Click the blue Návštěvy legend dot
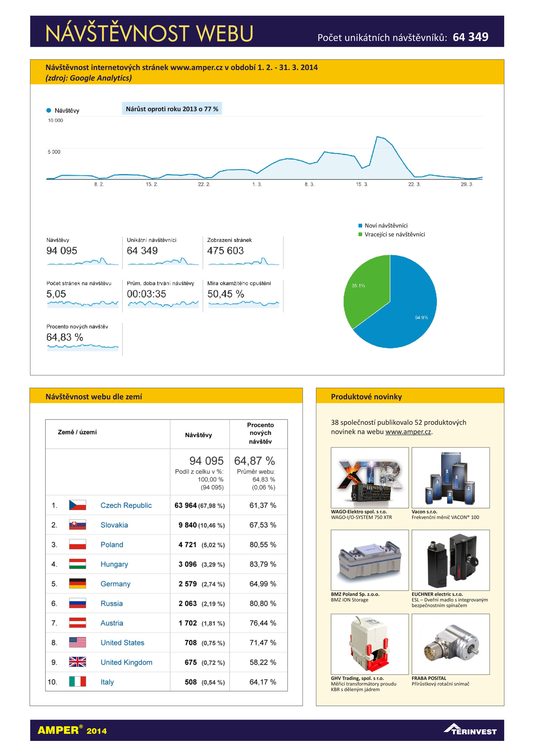This screenshot has height=756, width=535. (48, 110)
